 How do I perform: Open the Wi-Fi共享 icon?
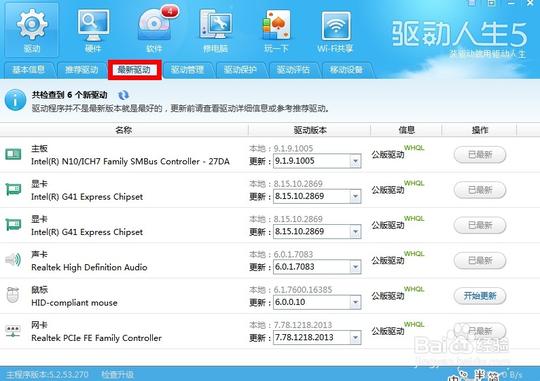[335, 30]
